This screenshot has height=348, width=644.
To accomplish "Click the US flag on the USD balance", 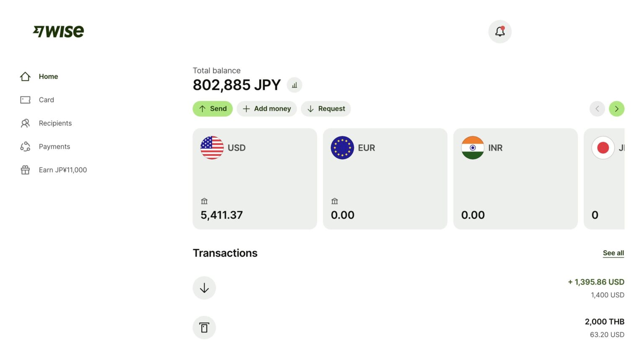I will click(x=212, y=148).
